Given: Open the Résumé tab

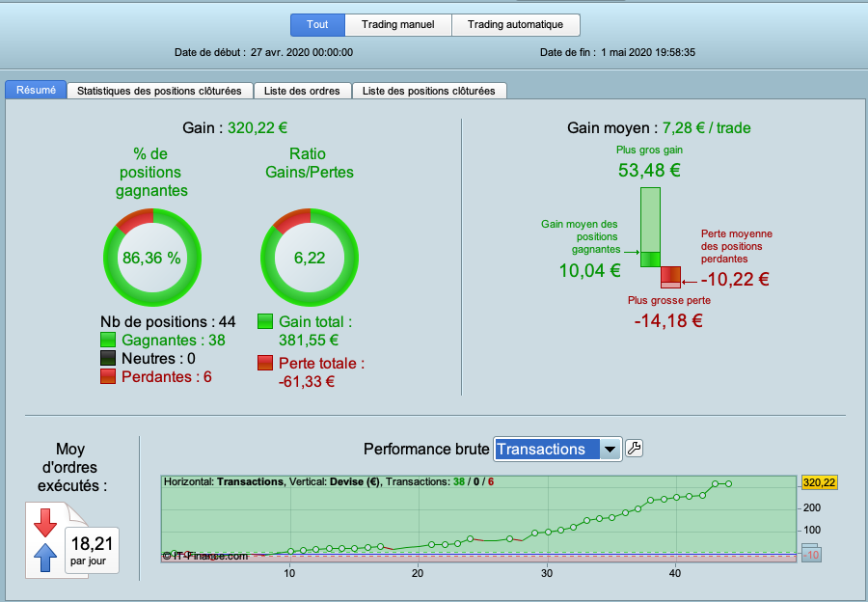Looking at the screenshot, I should pos(36,91).
